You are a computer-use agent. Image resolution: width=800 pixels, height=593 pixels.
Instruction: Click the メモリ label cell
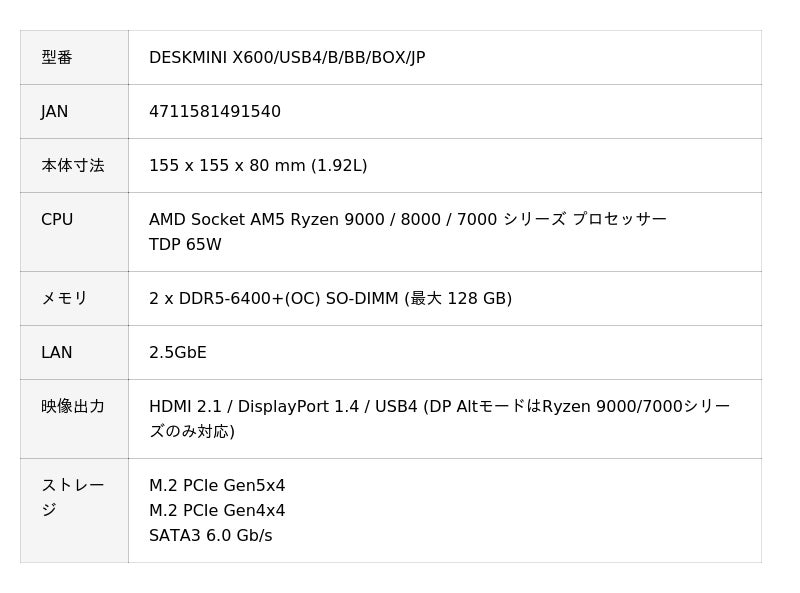(65, 299)
